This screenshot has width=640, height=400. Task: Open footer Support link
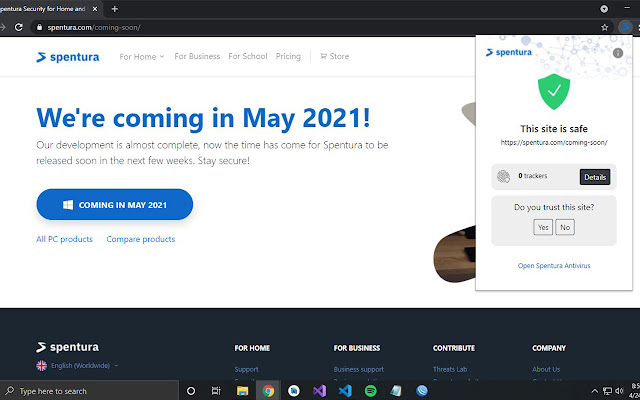click(247, 369)
